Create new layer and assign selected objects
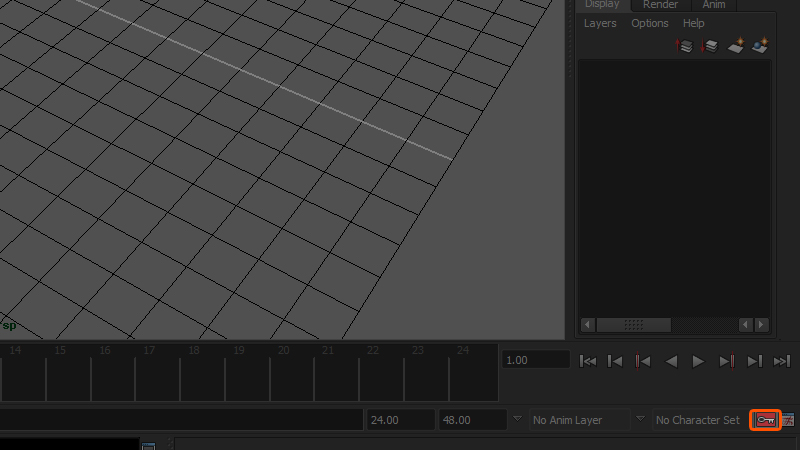This screenshot has height=450, width=800. pyautogui.click(x=760, y=45)
